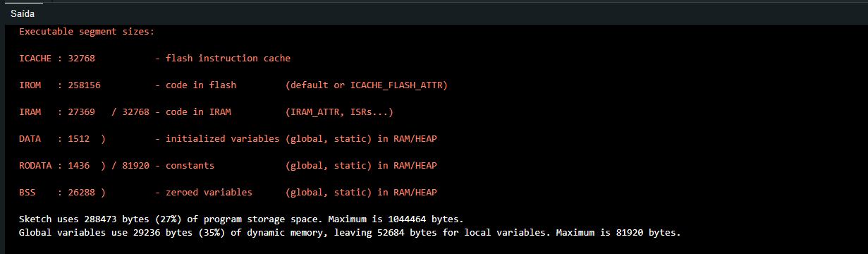Click the IRAM value 27369
This screenshot has height=254, width=868.
(x=81, y=112)
